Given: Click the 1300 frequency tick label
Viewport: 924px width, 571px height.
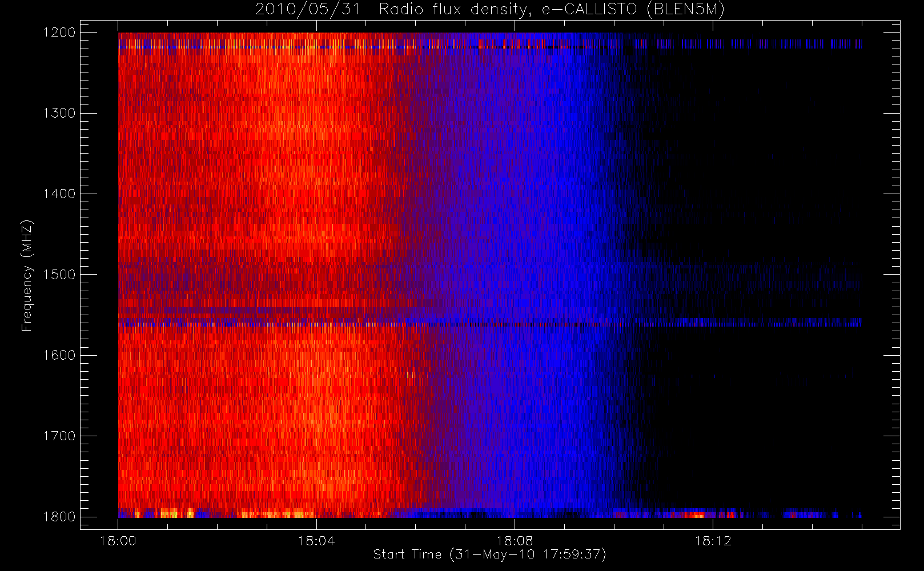Looking at the screenshot, I should 59,113.
